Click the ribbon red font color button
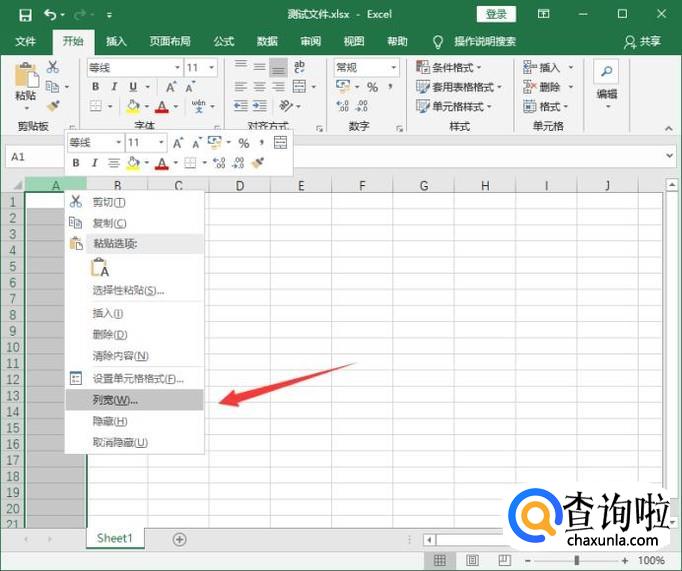 (x=162, y=106)
